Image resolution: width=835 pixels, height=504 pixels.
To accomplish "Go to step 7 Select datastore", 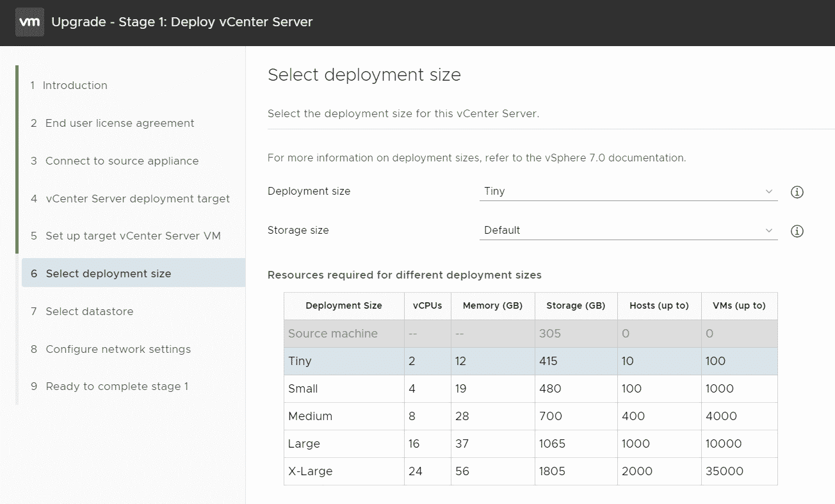I will coord(82,311).
